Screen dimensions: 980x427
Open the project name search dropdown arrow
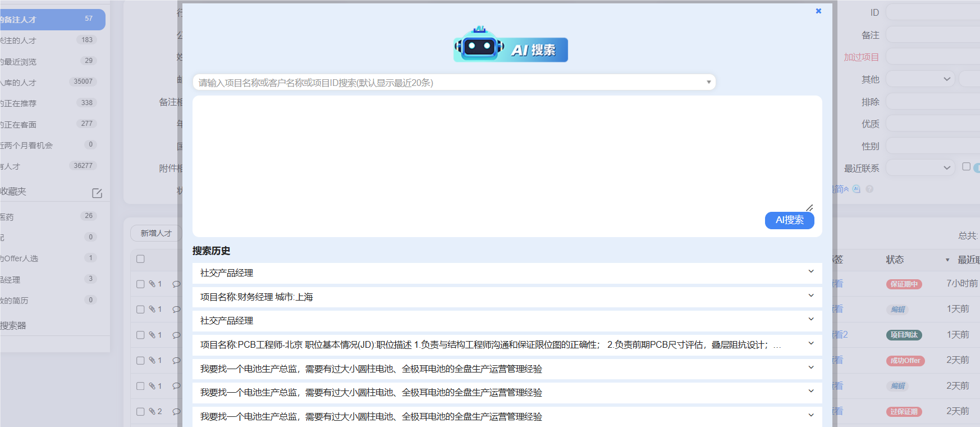point(708,82)
